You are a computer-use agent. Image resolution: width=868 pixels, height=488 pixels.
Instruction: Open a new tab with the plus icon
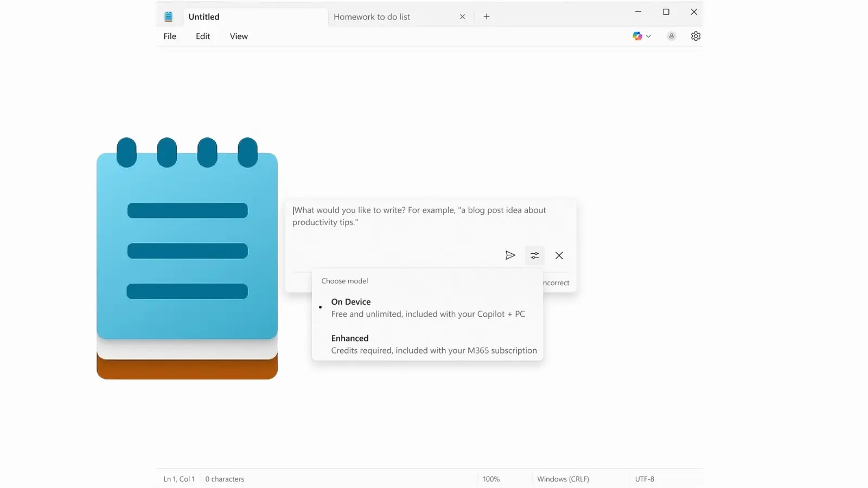[486, 16]
